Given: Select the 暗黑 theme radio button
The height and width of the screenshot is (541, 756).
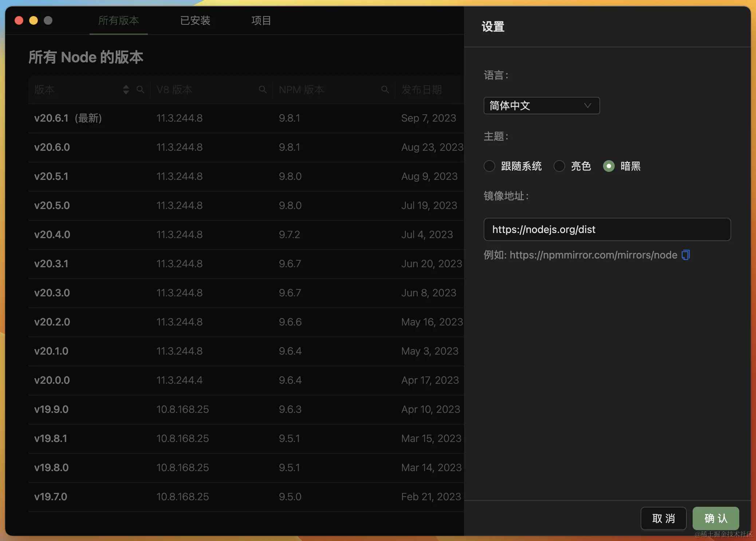Looking at the screenshot, I should (x=609, y=166).
